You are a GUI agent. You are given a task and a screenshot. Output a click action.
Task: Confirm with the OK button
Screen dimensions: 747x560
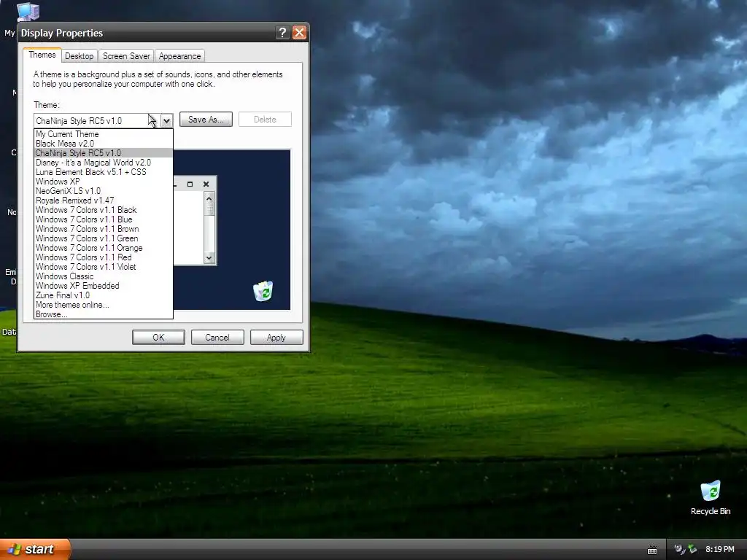coord(158,337)
